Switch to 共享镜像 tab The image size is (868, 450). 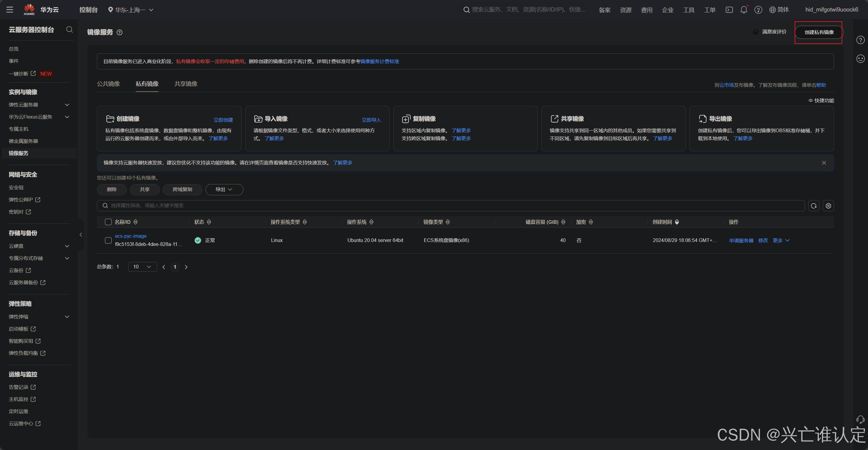coord(186,84)
